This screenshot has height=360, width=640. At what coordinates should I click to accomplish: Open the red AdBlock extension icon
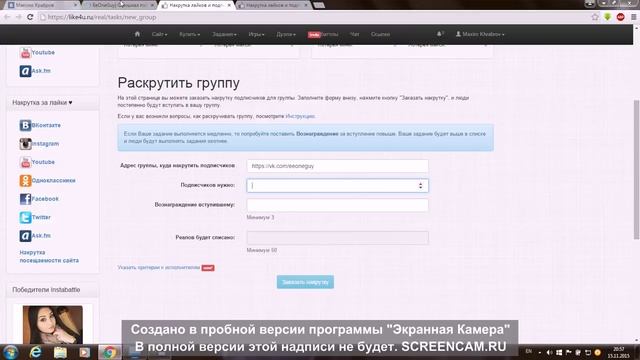click(x=620, y=17)
